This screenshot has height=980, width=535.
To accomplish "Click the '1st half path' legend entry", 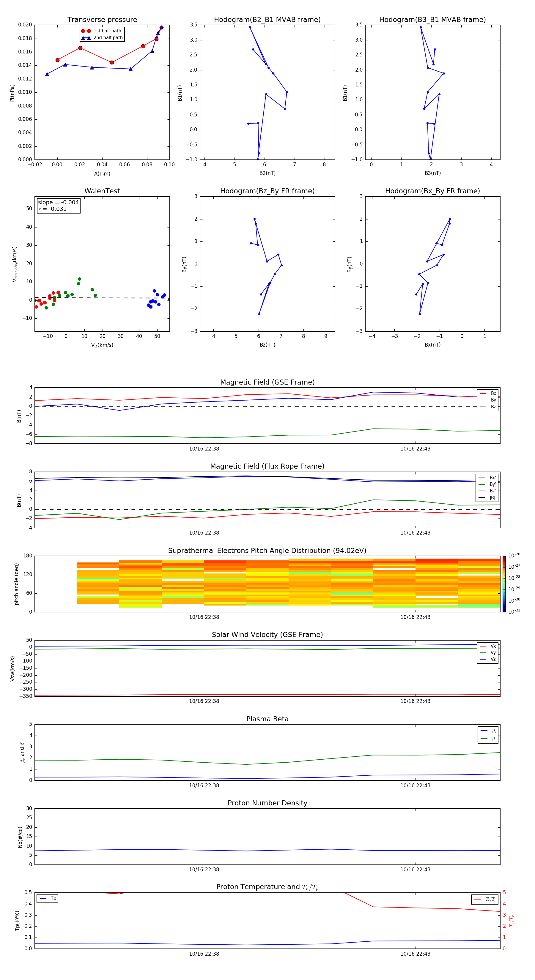I will click(x=101, y=31).
